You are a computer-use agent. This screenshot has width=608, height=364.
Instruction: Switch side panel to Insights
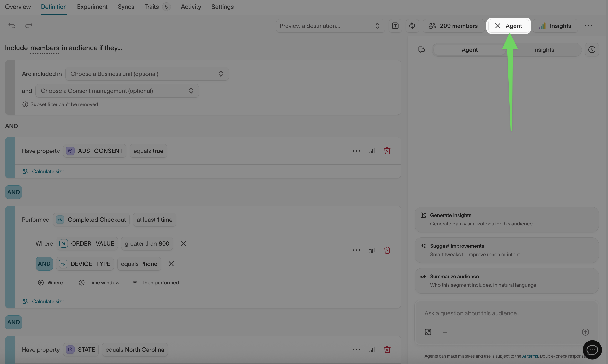[543, 50]
